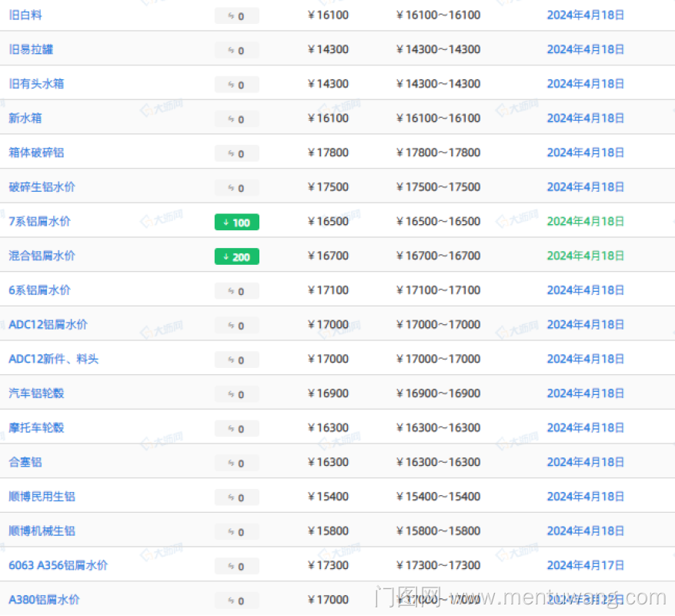Click green down 200 badge for 混合铝屑水价

tap(236, 256)
